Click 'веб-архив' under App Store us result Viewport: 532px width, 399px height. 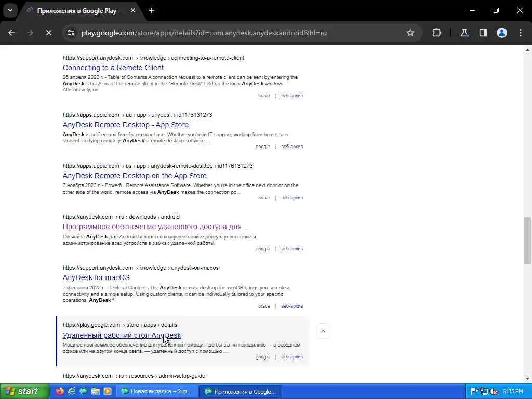[292, 198]
